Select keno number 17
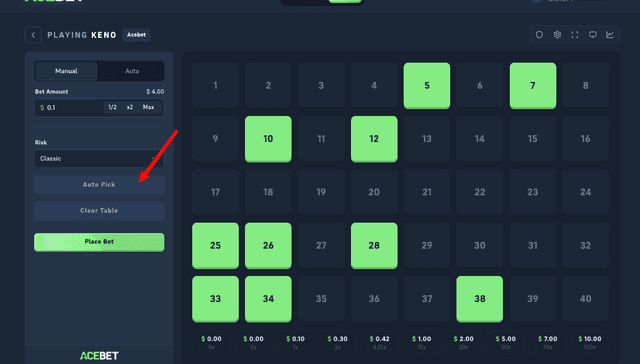Image resolution: width=640 pixels, height=364 pixels. click(216, 192)
